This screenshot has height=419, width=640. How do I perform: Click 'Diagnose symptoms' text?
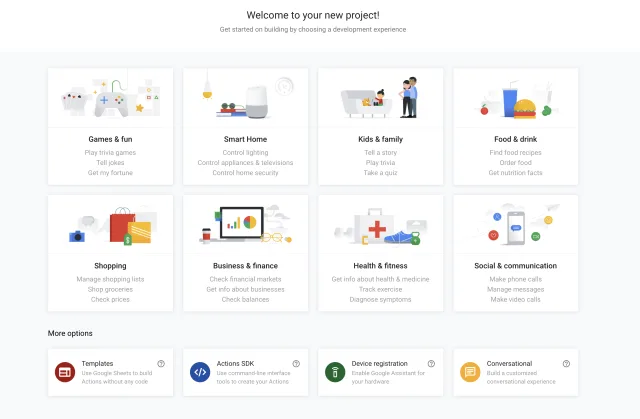(x=380, y=299)
